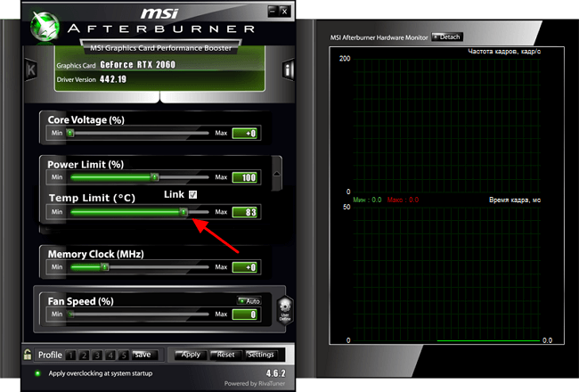Toggle Apply overclocking at startup indicator
Image resolution: width=579 pixels, height=392 pixels.
[x=37, y=373]
